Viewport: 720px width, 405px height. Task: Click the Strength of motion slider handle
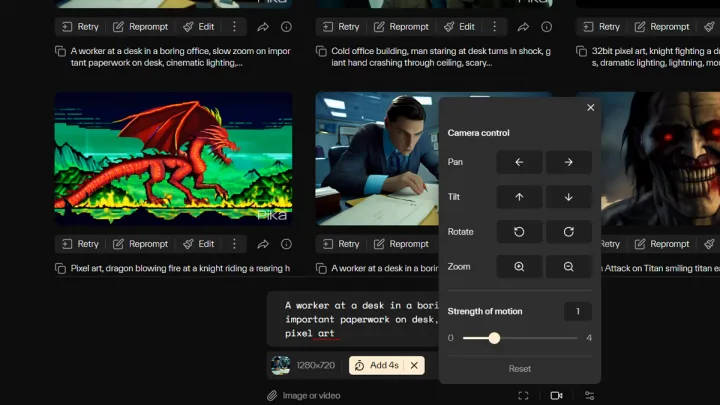(x=494, y=338)
